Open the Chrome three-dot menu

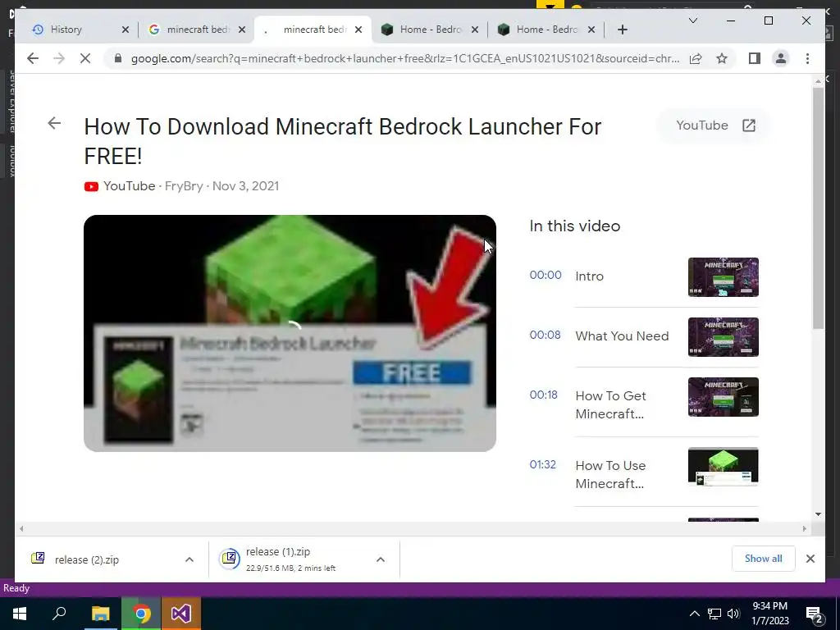click(x=807, y=58)
